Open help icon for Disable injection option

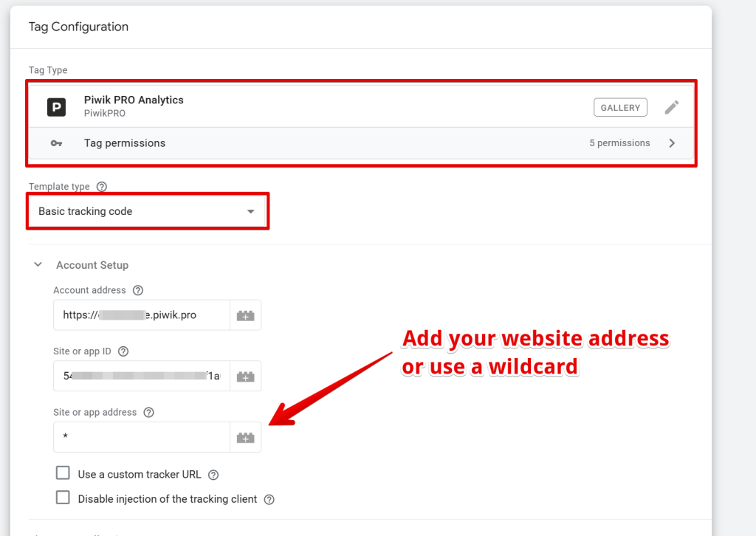point(269,499)
